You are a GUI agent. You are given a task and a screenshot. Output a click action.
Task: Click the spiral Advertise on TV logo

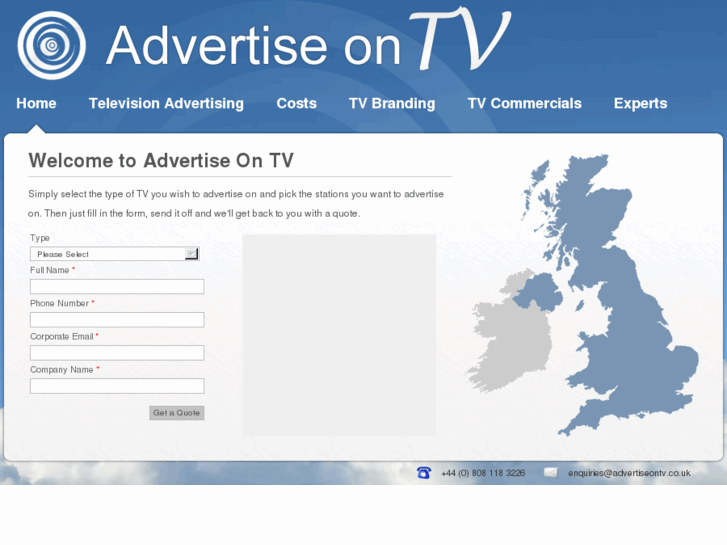(x=51, y=45)
